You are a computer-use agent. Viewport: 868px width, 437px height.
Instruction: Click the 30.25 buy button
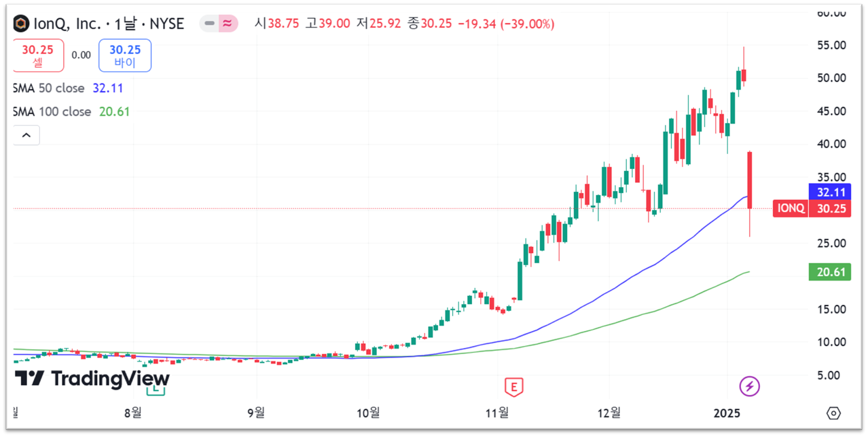coord(125,55)
